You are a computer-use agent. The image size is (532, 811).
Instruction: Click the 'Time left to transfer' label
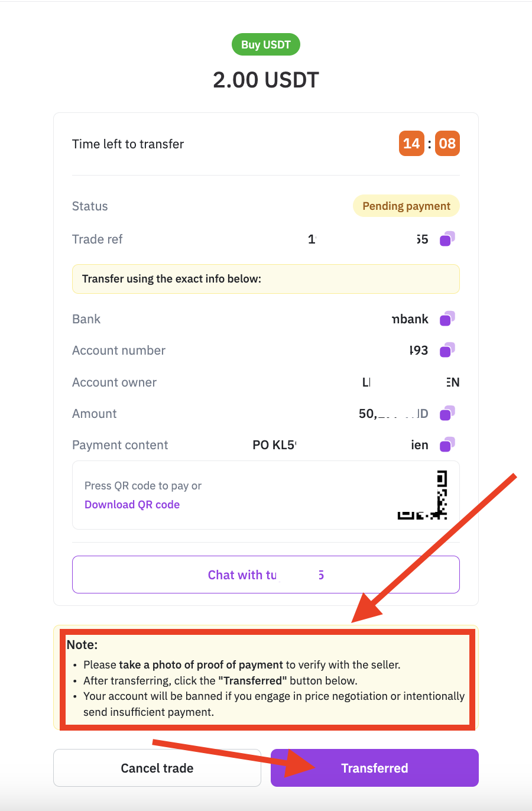(x=128, y=144)
